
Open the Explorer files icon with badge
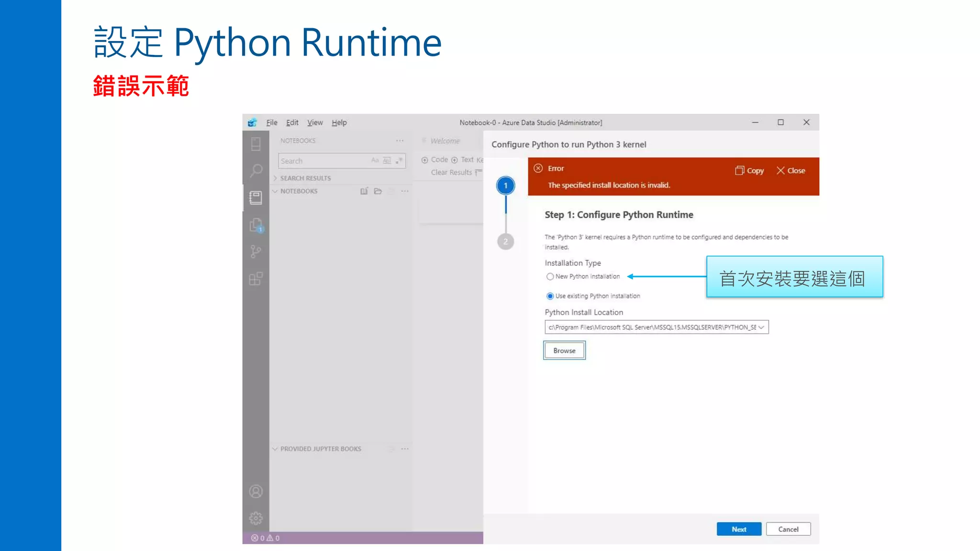point(256,225)
